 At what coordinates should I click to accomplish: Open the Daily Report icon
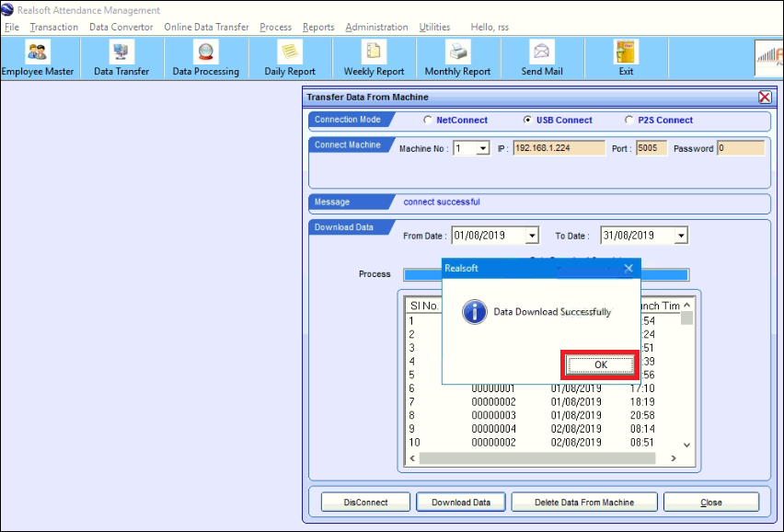288,57
